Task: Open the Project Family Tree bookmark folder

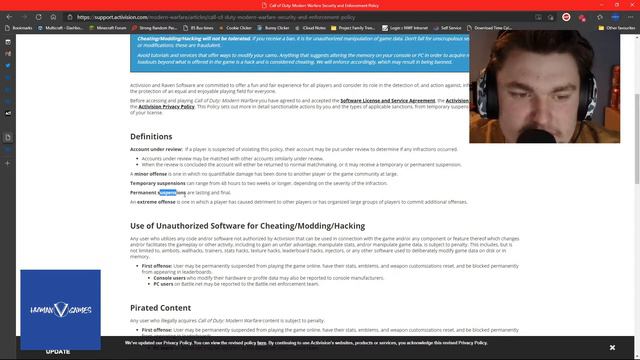Action: coord(353,28)
